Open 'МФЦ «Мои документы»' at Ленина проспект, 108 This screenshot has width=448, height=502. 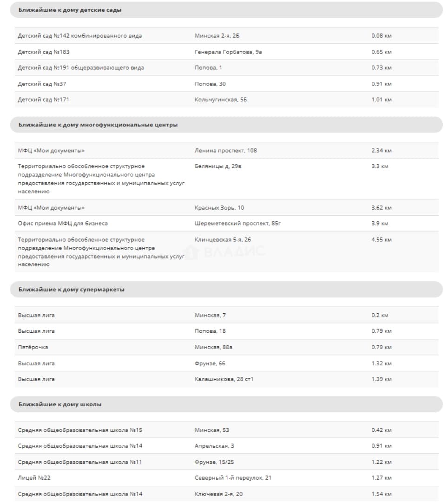point(51,151)
